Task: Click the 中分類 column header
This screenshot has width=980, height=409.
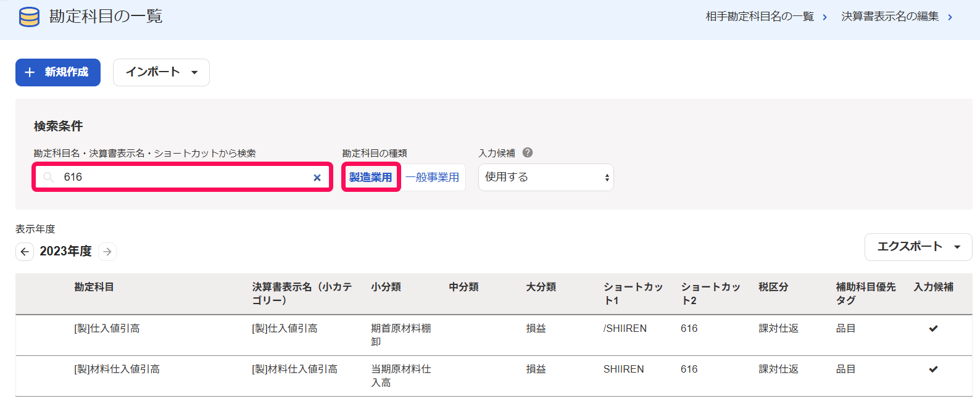Action: [x=464, y=287]
